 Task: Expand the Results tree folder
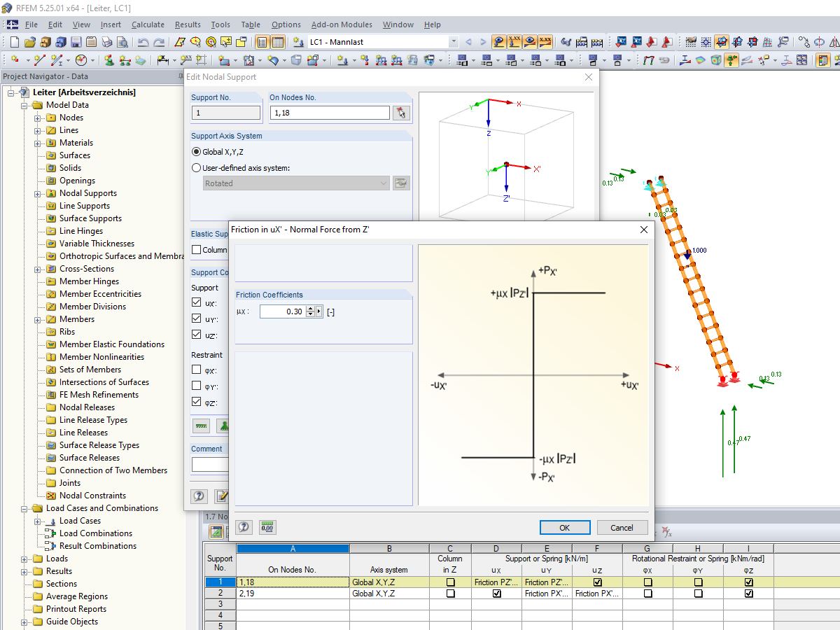coord(24,571)
